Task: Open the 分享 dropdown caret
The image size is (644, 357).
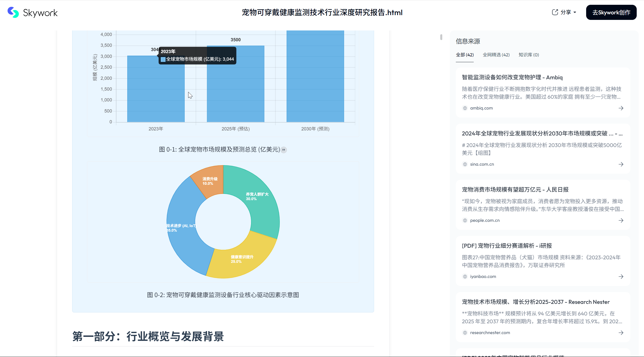Action: (575, 12)
